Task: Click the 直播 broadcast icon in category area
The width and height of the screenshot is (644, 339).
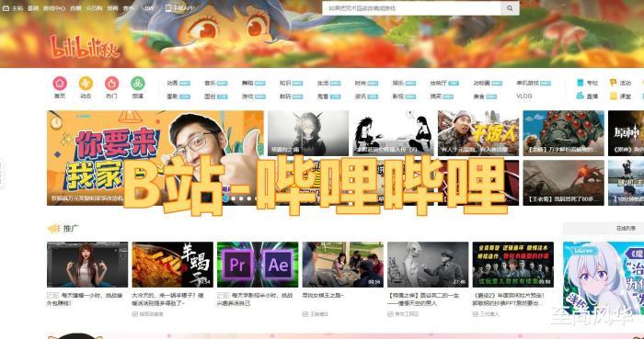Action: click(580, 96)
